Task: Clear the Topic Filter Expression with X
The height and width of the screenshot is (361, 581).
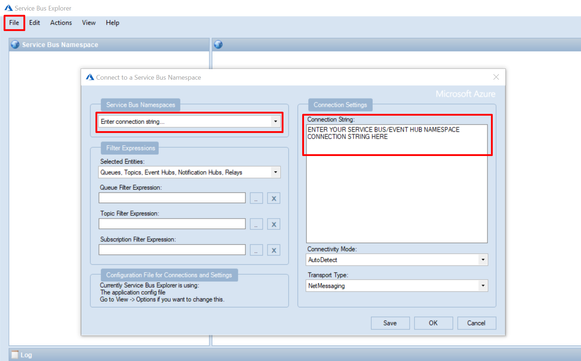Action: [274, 224]
